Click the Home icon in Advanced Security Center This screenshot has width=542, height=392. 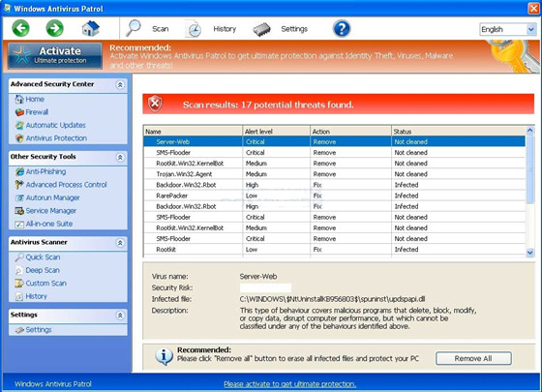point(19,100)
